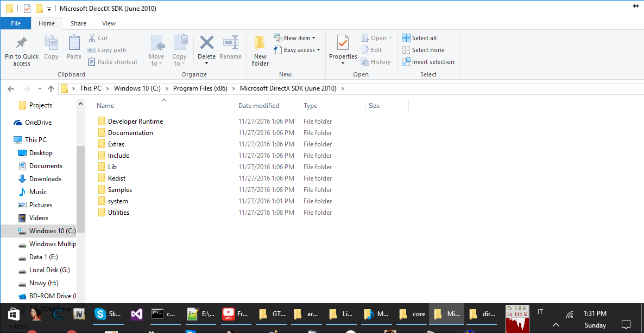Click the Edit item in Open group
The width and height of the screenshot is (644, 333).
371,50
